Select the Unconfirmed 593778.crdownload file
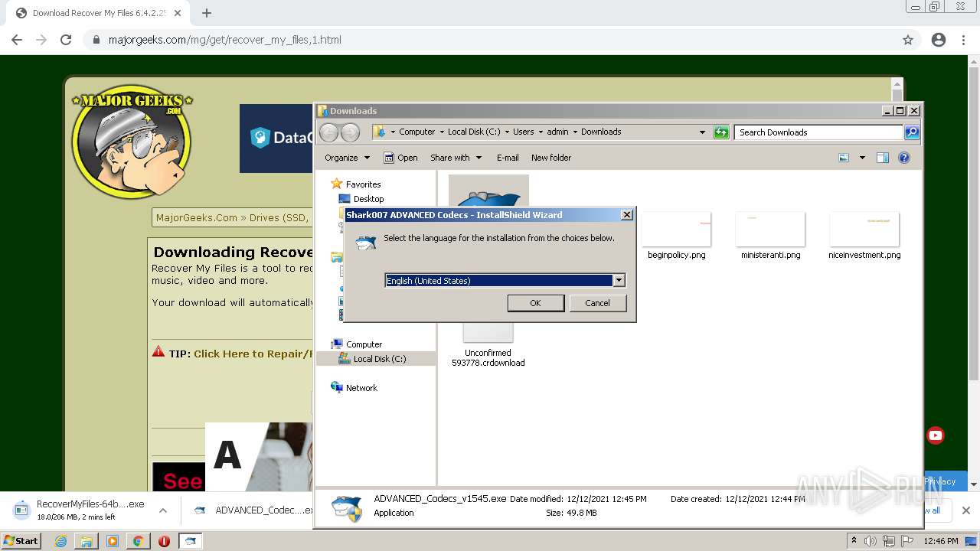Viewport: 980px width, 551px height. pos(488,345)
